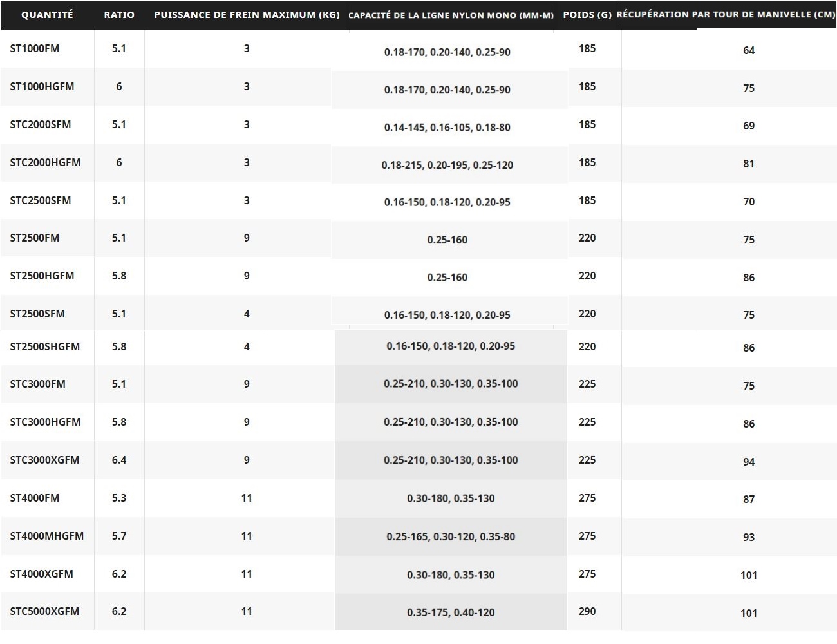Click the CAPACITÉ DE LA LIGNE NYLON header
Screen dimensions: 837x644
pyautogui.click(x=451, y=15)
